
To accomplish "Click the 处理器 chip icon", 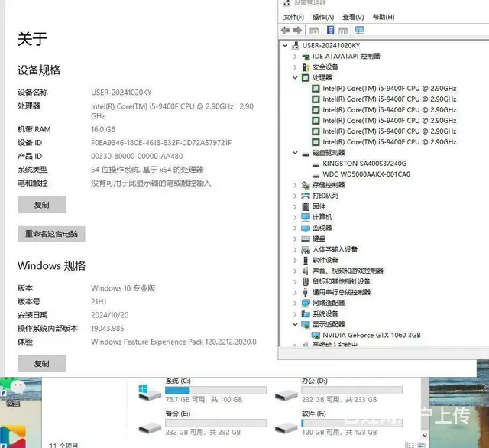I will point(306,78).
